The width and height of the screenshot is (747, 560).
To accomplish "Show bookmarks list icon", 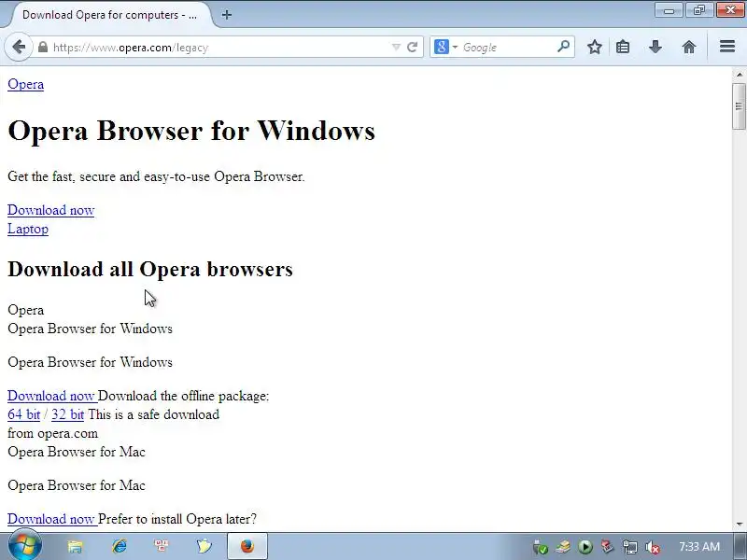I will point(623,48).
